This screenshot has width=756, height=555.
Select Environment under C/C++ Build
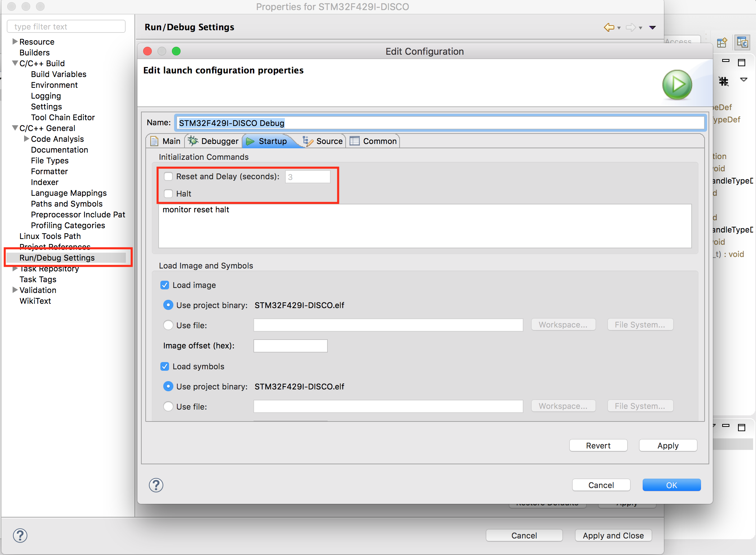(x=54, y=85)
